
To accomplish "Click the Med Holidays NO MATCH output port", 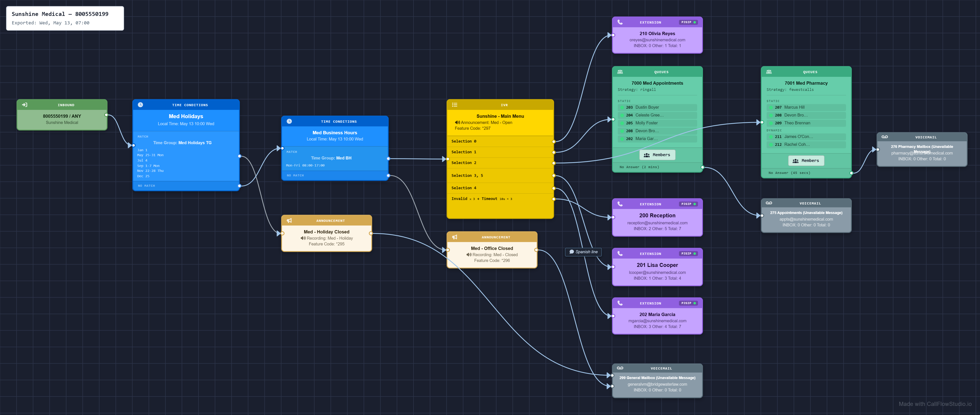I will pyautogui.click(x=239, y=186).
